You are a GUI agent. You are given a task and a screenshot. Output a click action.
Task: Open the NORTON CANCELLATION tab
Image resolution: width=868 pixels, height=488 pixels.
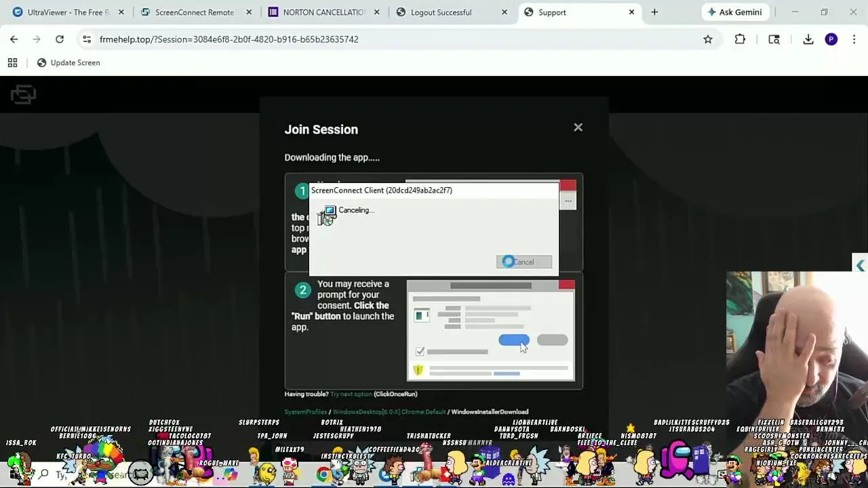323,12
